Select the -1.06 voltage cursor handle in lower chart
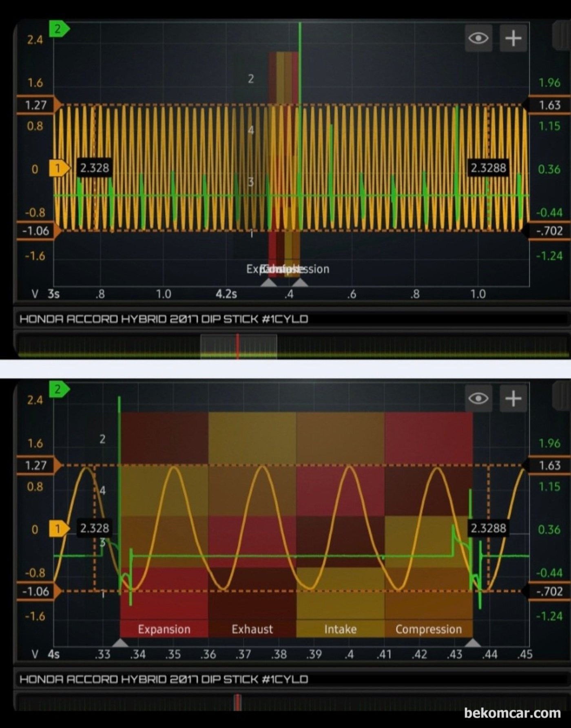 37,591
